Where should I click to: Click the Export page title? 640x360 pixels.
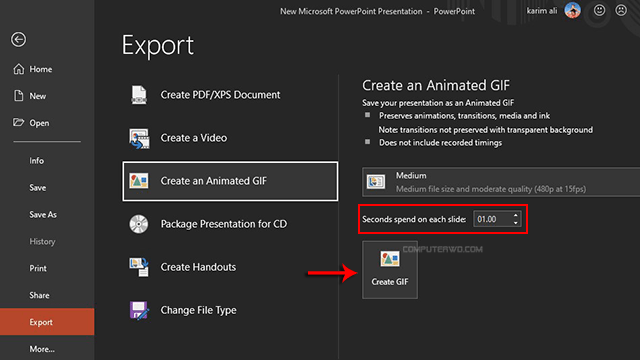tap(158, 46)
